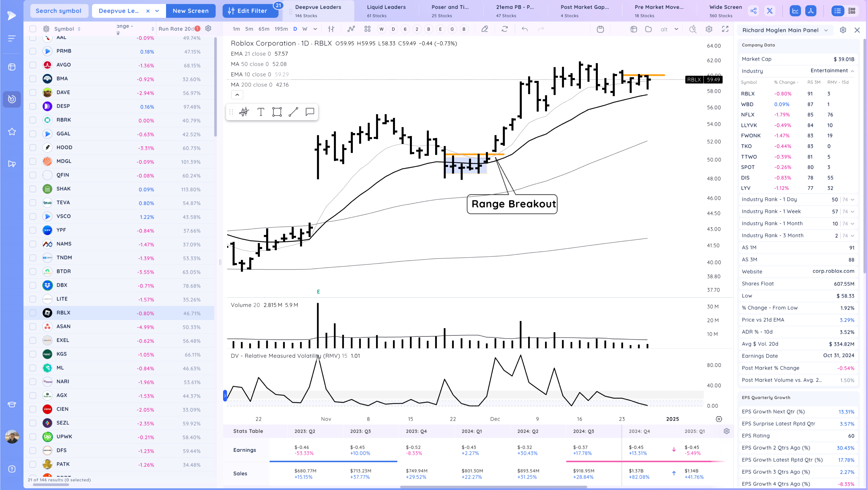Switch to the Liquid Leaders tab

tap(386, 11)
